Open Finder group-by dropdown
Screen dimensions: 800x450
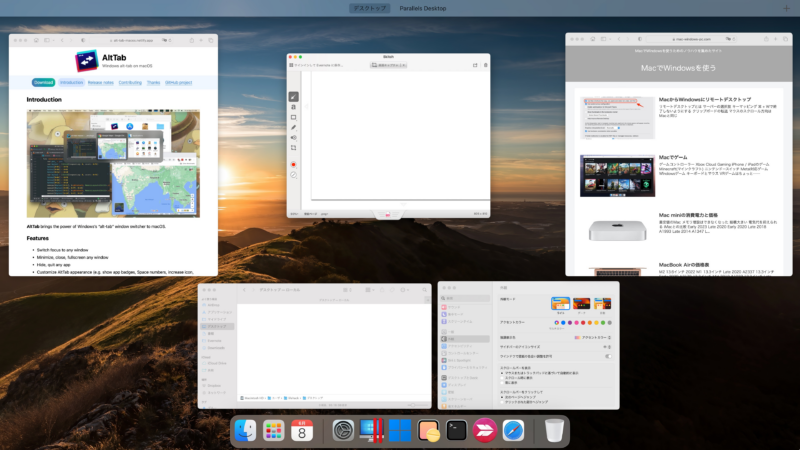pyautogui.click(x=369, y=290)
